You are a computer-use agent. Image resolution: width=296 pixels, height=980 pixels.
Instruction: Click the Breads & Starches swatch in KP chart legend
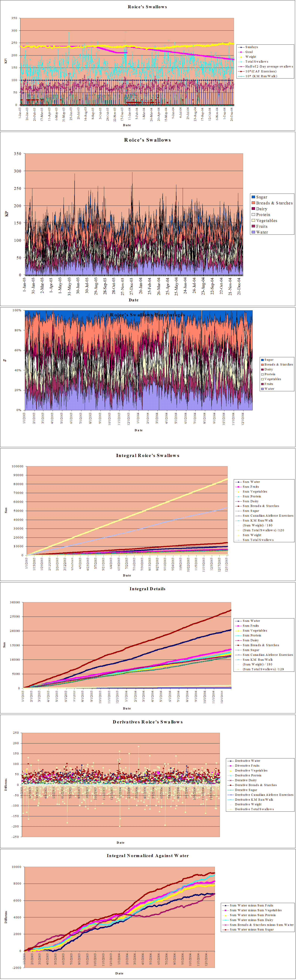(x=253, y=203)
